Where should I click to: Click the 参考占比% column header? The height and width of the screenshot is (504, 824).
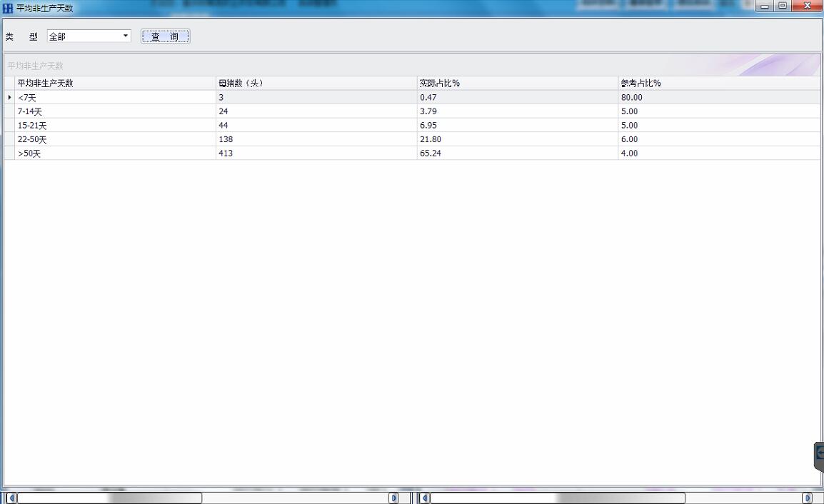719,83
